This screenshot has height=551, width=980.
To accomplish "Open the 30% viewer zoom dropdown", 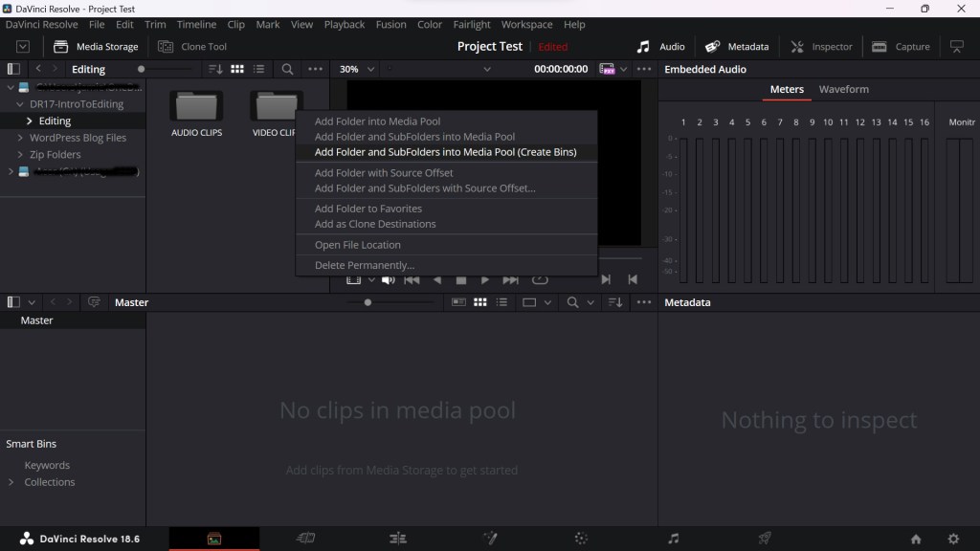I will pos(356,69).
